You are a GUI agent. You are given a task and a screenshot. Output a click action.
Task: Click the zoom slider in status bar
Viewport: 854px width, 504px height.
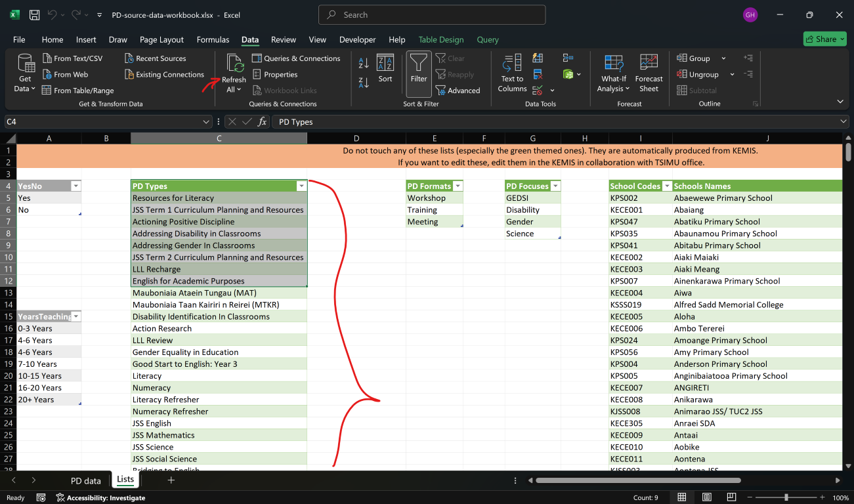point(786,497)
